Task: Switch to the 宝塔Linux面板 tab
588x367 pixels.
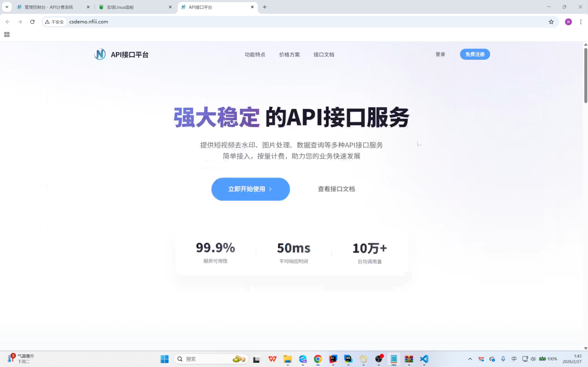Action: [x=120, y=7]
